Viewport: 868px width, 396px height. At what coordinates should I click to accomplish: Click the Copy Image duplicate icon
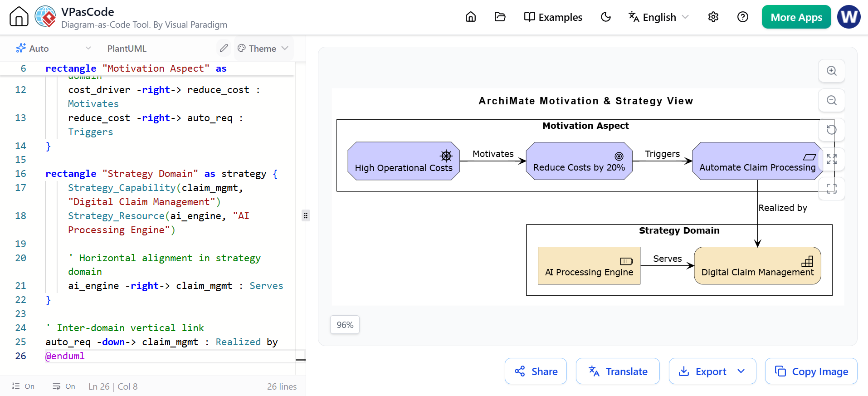click(780, 371)
